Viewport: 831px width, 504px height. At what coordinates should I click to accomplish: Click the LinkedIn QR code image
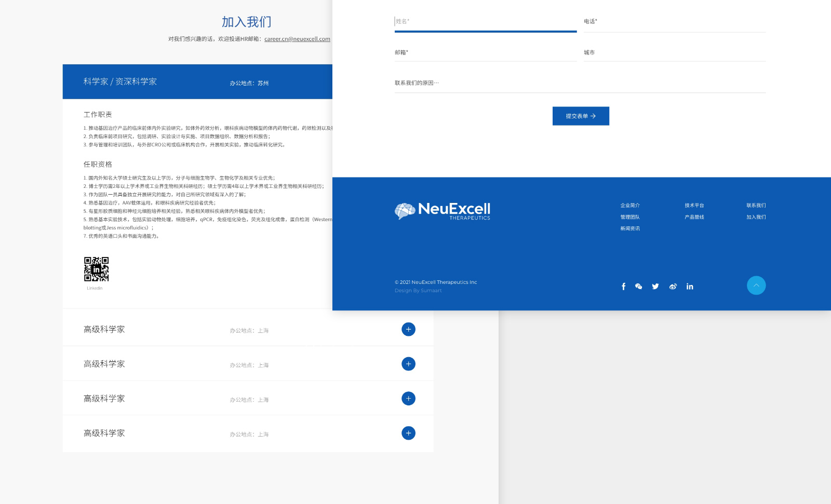click(96, 269)
